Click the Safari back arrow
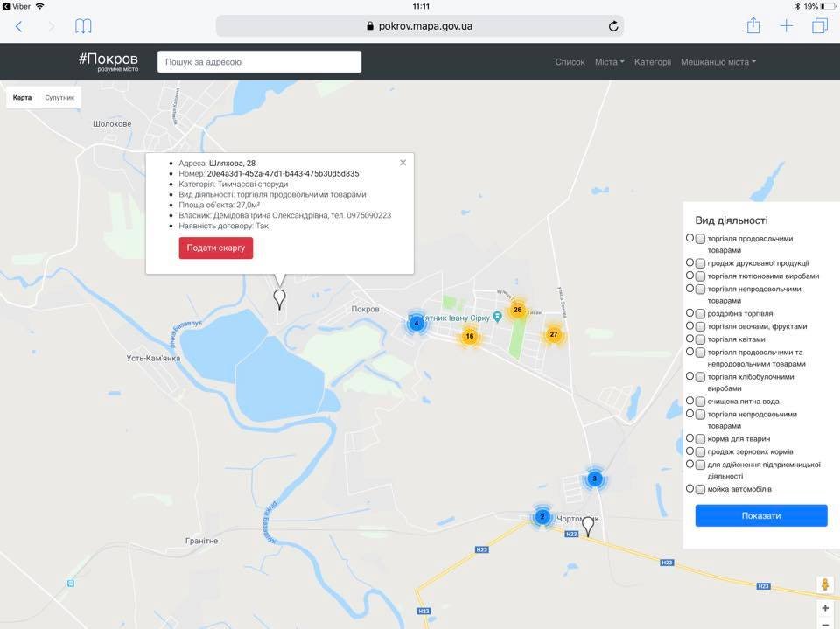840x629 pixels. tap(19, 26)
